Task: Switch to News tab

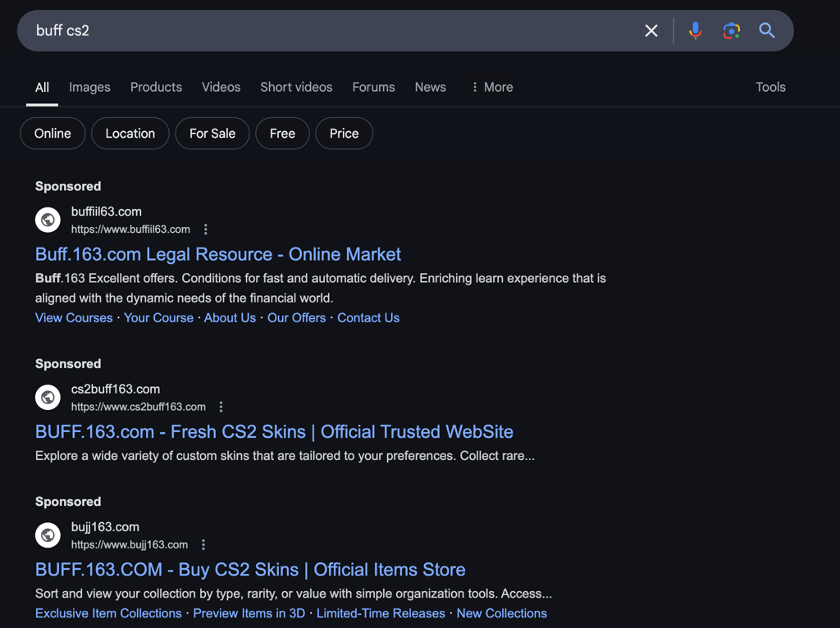Action: coord(430,87)
